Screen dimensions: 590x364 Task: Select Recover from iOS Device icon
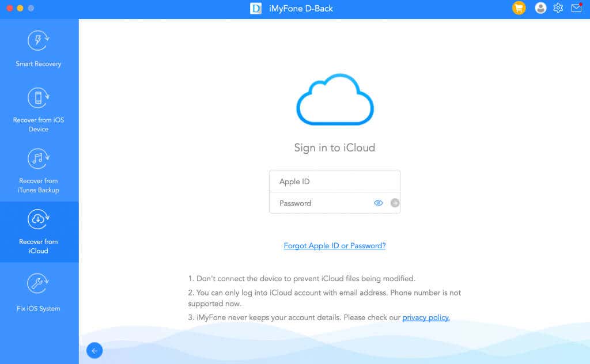tap(38, 98)
